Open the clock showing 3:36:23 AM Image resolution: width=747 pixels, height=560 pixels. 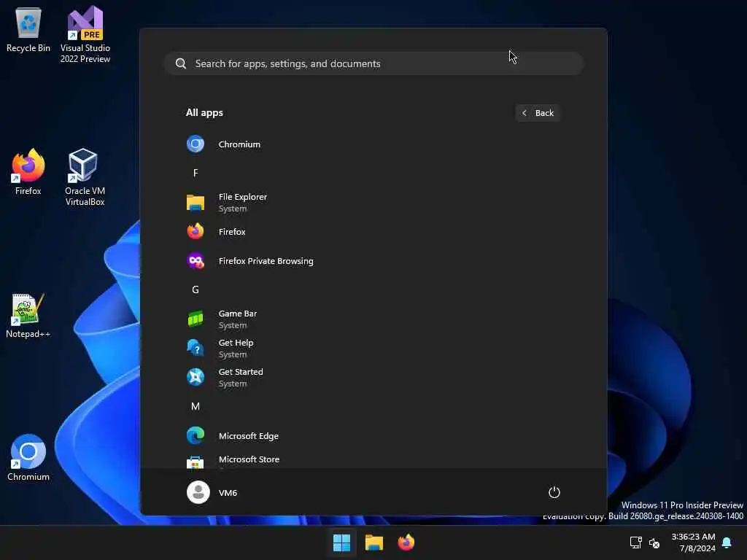pos(693,542)
